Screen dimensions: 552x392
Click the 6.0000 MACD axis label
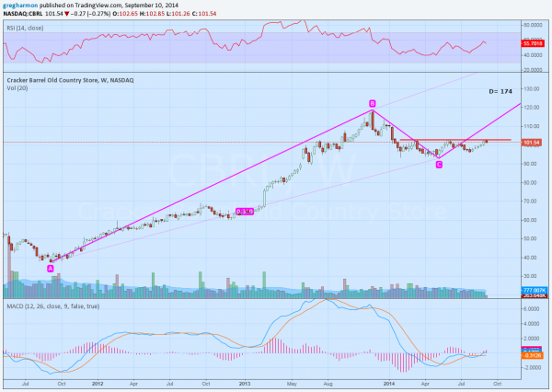pos(533,308)
